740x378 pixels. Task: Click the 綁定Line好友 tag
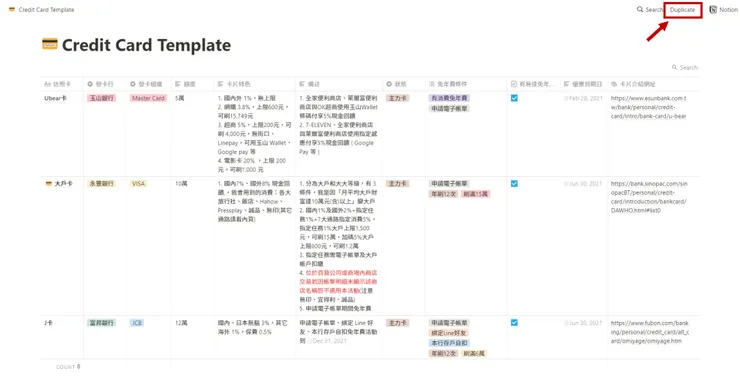point(449,333)
